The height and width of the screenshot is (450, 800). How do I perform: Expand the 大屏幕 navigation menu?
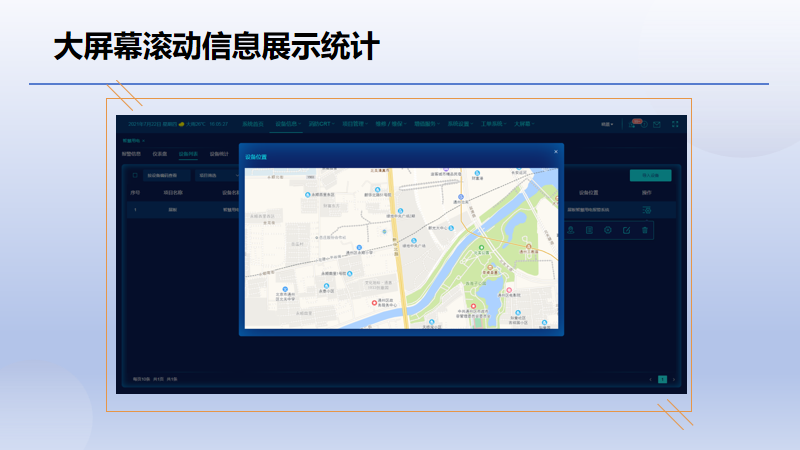point(524,124)
